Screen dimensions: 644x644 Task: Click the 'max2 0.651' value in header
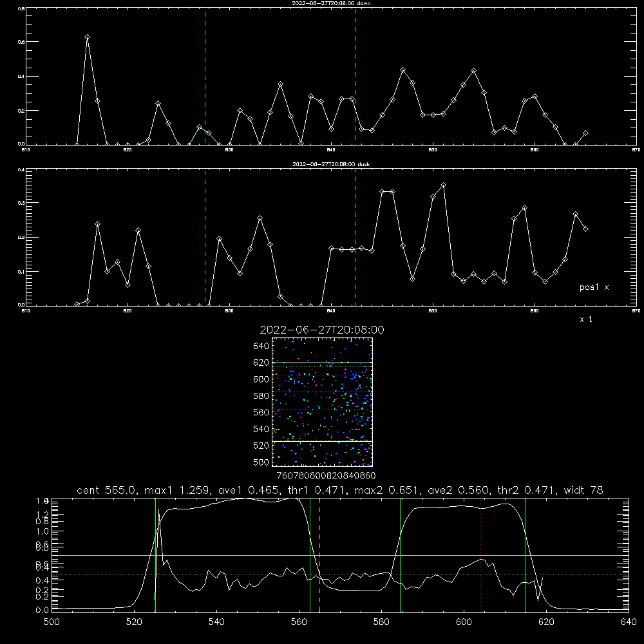pos(386,490)
